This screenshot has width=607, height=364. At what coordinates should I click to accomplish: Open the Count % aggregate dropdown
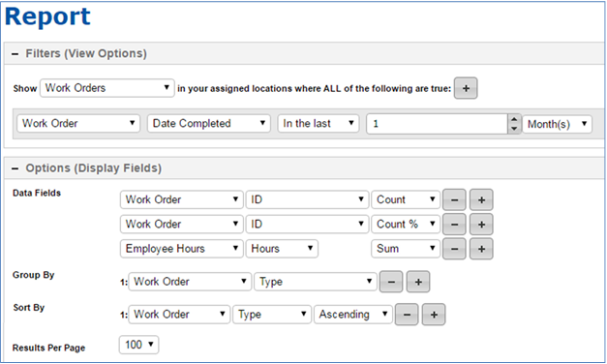click(406, 224)
